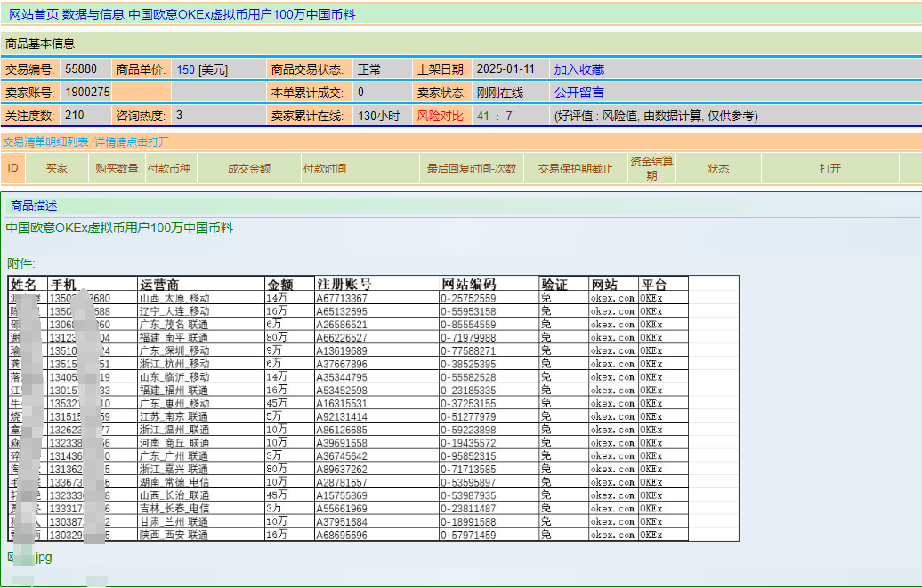Viewport: 922px width, 588px height.
Task: Select the transaction number 55880
Action: [x=81, y=68]
